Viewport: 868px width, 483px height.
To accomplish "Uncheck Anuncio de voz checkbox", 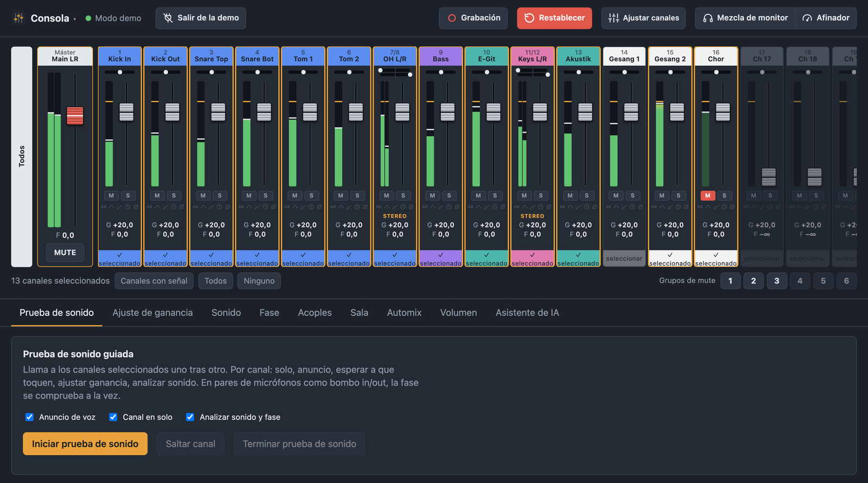I will pyautogui.click(x=29, y=417).
